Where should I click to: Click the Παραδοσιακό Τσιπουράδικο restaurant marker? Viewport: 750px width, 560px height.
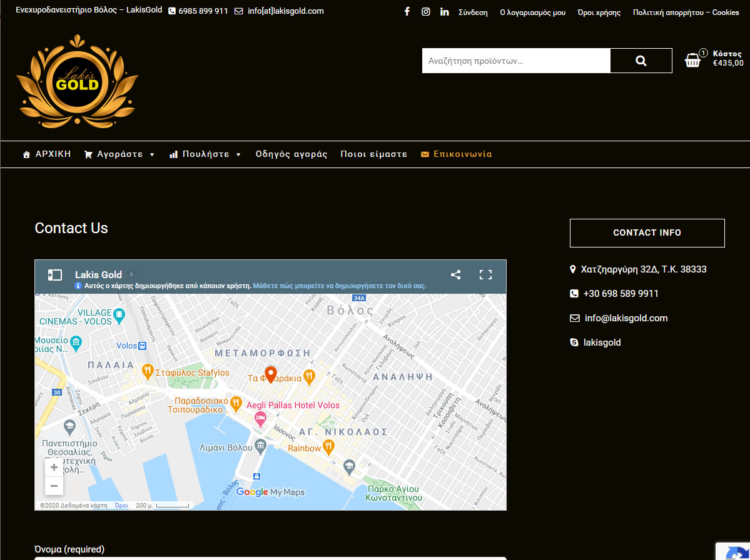pyautogui.click(x=236, y=402)
